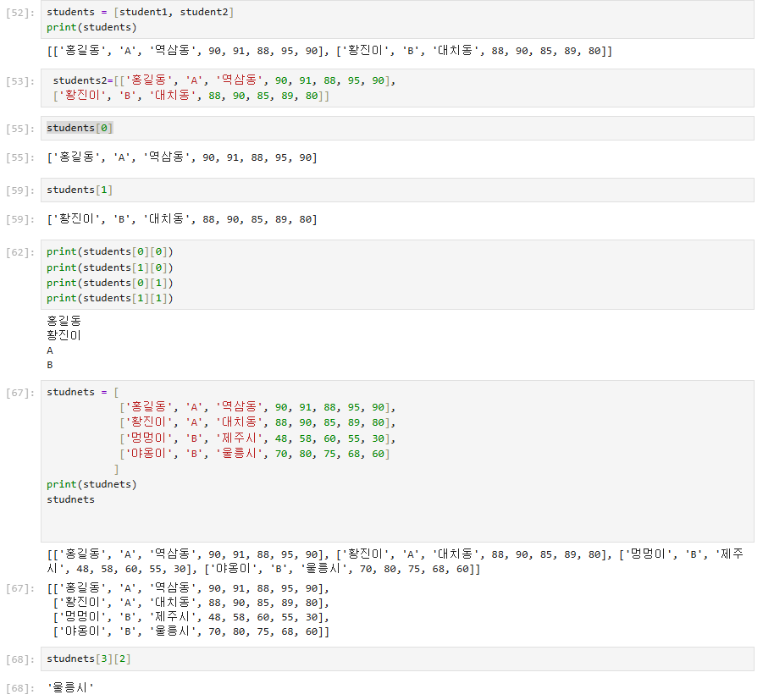Click the '울릉시' output of cell 68
The width and height of the screenshot is (763, 700).
(x=70, y=687)
